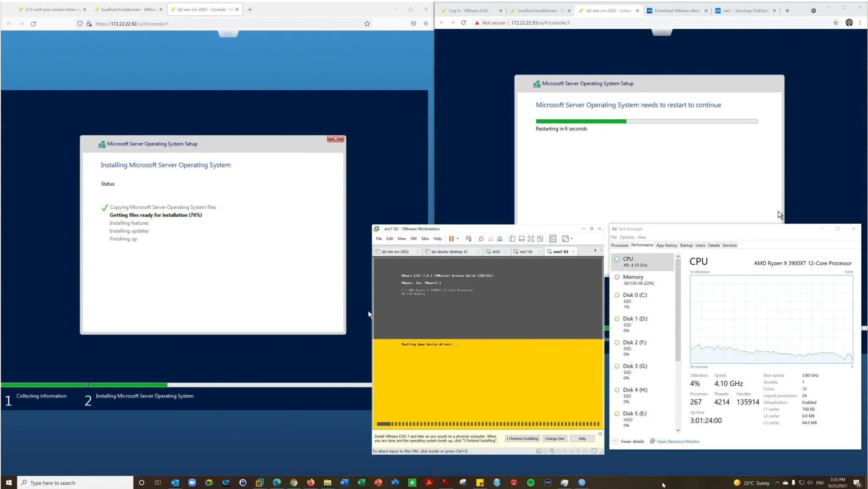Select Disk 4 (H:) in the performance list

click(x=642, y=395)
